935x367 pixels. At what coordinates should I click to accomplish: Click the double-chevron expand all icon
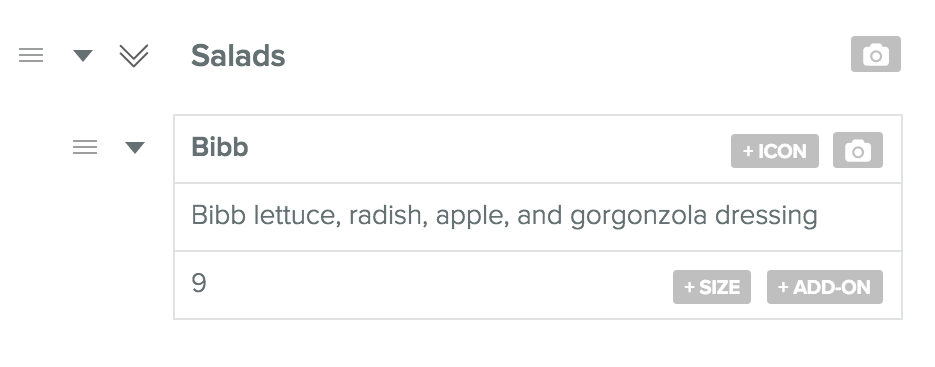click(134, 55)
